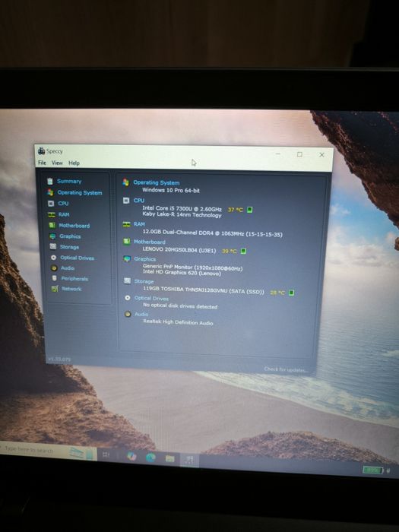Screen dimensions: 399x532
Task: Open the Audio heading link in summary
Action: [x=141, y=314]
